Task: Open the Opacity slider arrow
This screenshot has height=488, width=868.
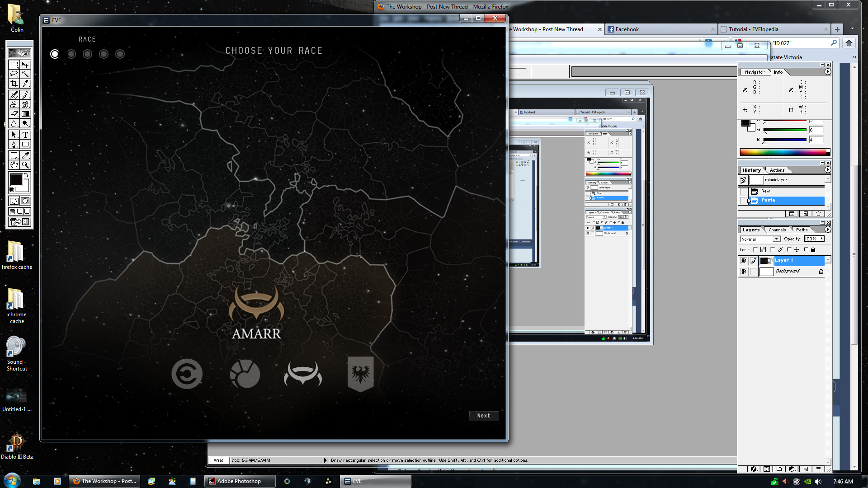Action: [821, 239]
